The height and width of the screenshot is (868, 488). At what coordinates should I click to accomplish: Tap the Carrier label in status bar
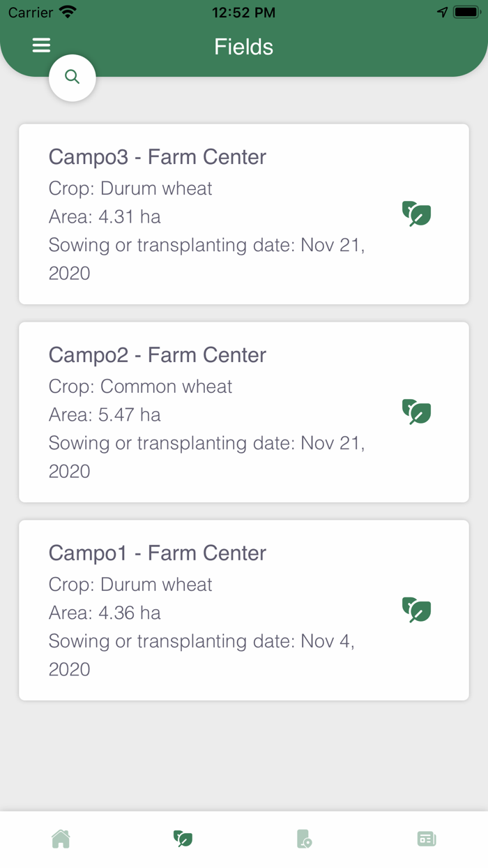[26, 12]
